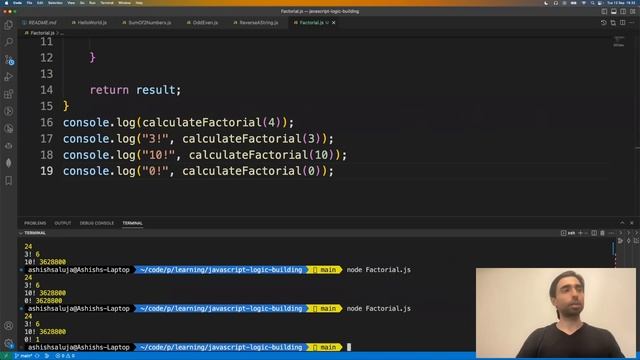Image resolution: width=640 pixels, height=360 pixels.
Task: Toggle the primary side bar layout button
Action: click(604, 11)
